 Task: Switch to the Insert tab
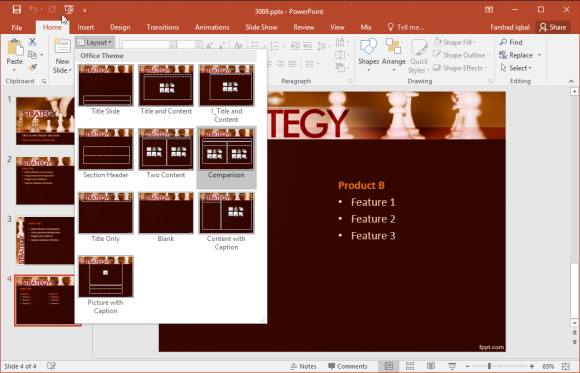(x=85, y=27)
